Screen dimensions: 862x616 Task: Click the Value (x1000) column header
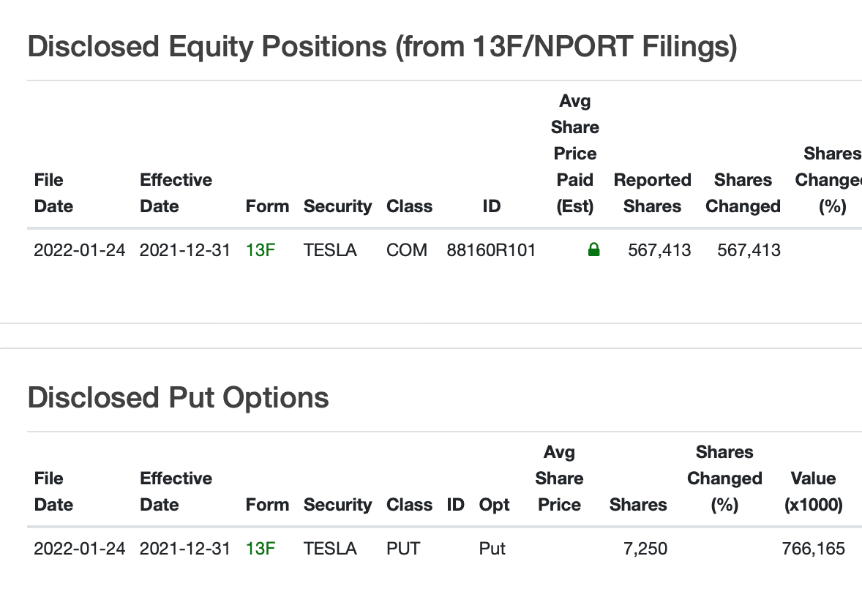[x=813, y=491]
